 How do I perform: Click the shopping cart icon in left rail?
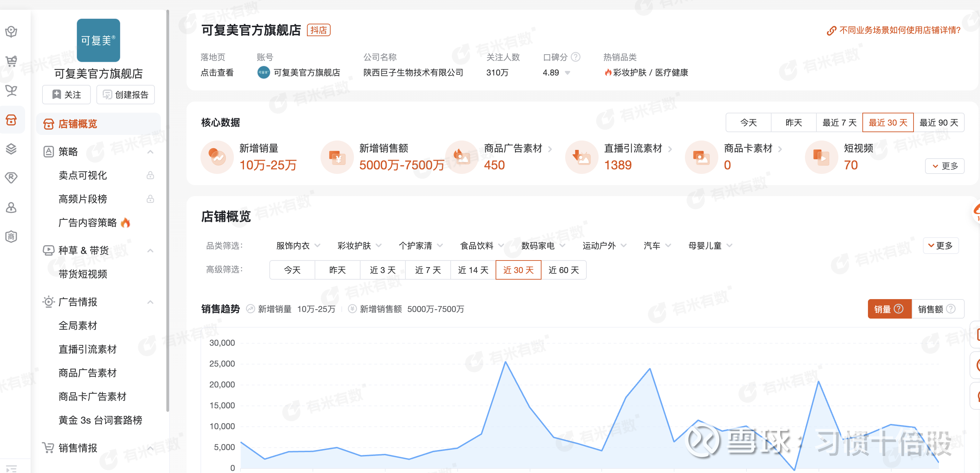coord(11,61)
